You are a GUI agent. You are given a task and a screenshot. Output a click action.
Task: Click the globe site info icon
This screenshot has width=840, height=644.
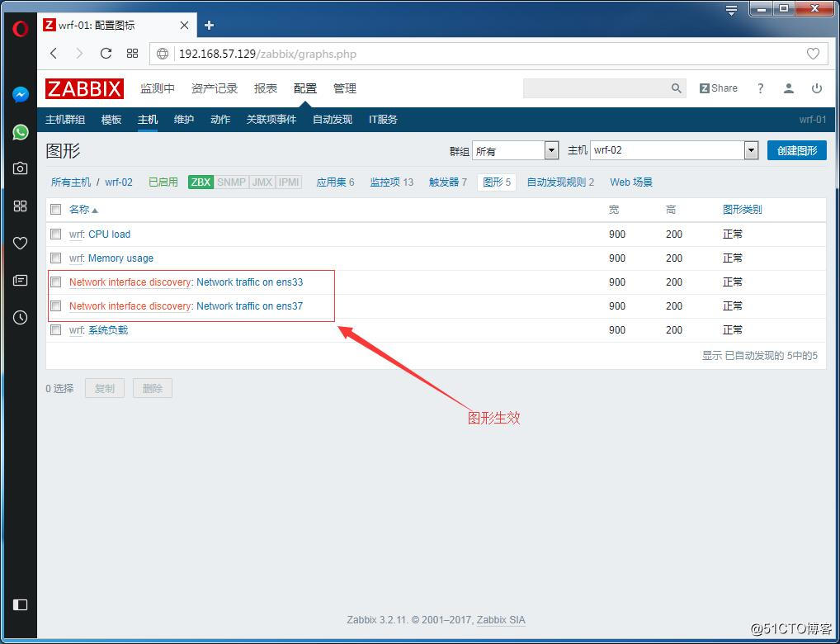(x=163, y=54)
